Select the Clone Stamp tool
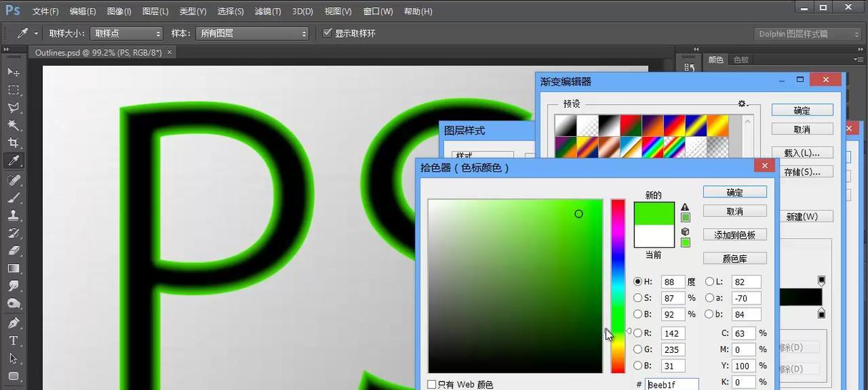Image resolution: width=868 pixels, height=390 pixels. point(14,215)
